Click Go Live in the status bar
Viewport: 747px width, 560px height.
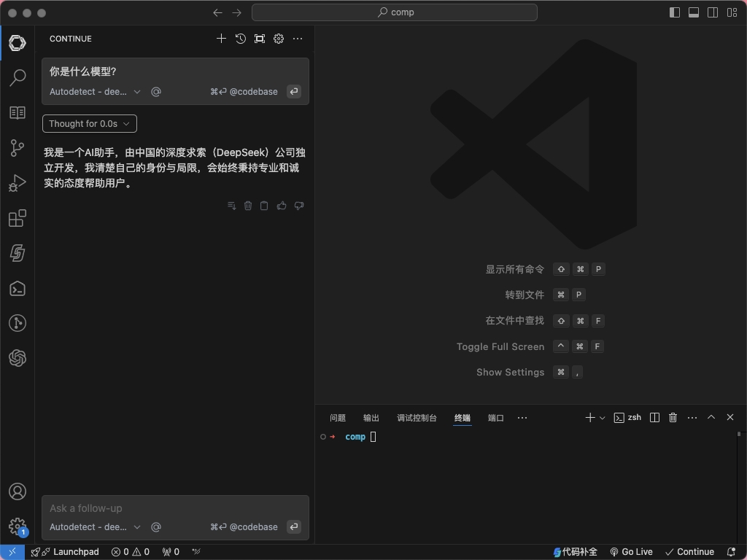tap(632, 552)
